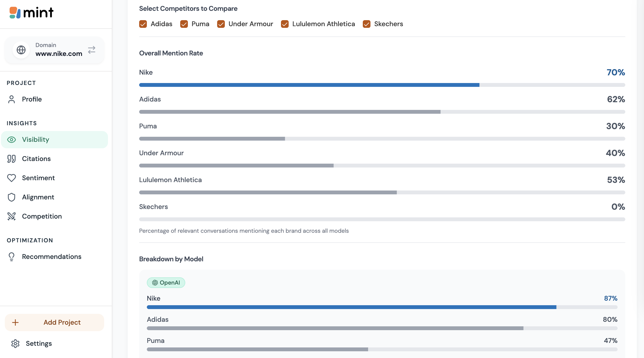The image size is (644, 358).
Task: Click the 'Percentage of relevant conversations' caption
Action: 244,231
